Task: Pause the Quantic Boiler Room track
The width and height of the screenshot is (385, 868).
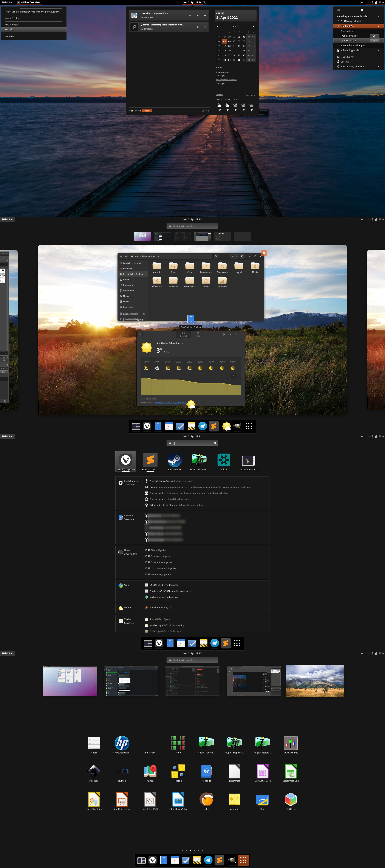Action: point(198,27)
